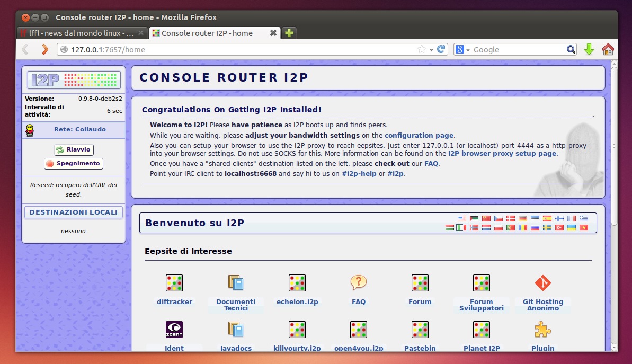The height and width of the screenshot is (364, 632).
Task: Open the Forum eepsite icon
Action: pyautogui.click(x=420, y=282)
